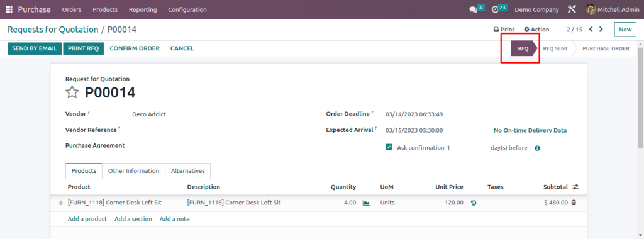This screenshot has width=644, height=239.
Task: Open the Reporting menu
Action: (143, 9)
